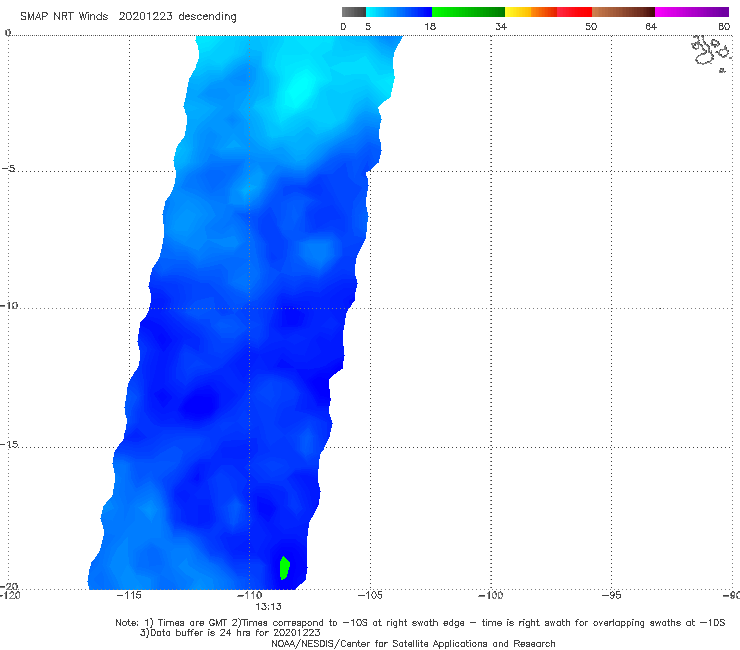Screen dimensions: 740x650
Task: Click the yellow-orange segment of the color bar
Action: (x=530, y=12)
